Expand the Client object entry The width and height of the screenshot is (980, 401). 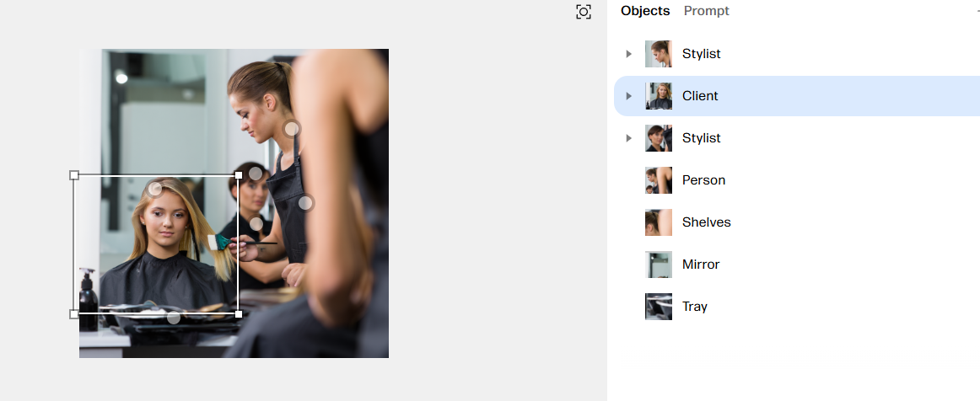[x=629, y=96]
